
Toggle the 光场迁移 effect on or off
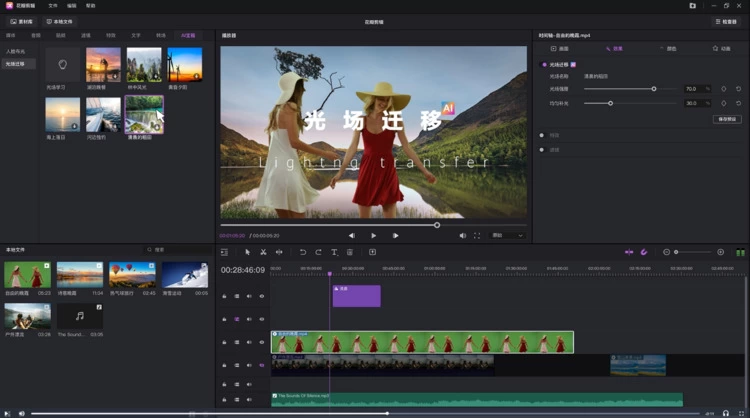tap(544, 64)
